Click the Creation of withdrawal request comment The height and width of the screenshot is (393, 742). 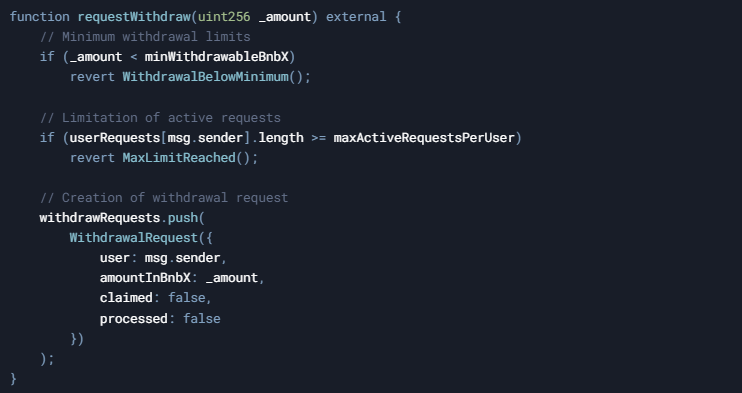pos(164,197)
